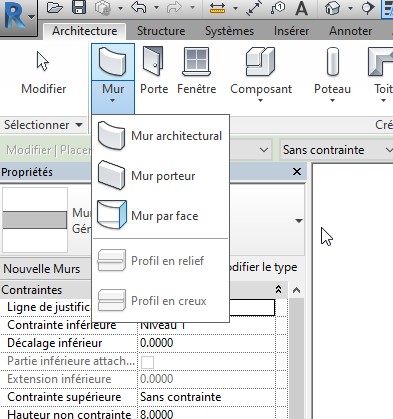The image size is (393, 419).
Task: Expand the Poteau dropdown arrow
Action: coord(332,100)
